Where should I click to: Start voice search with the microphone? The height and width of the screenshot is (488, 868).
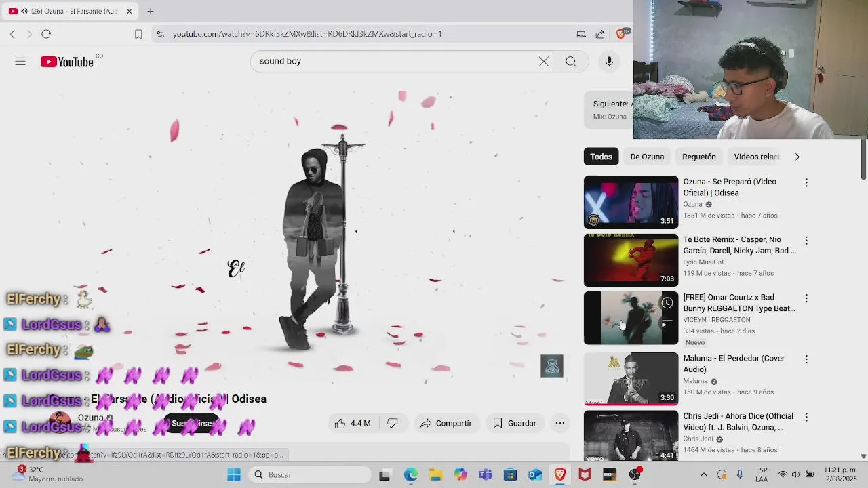click(x=609, y=62)
